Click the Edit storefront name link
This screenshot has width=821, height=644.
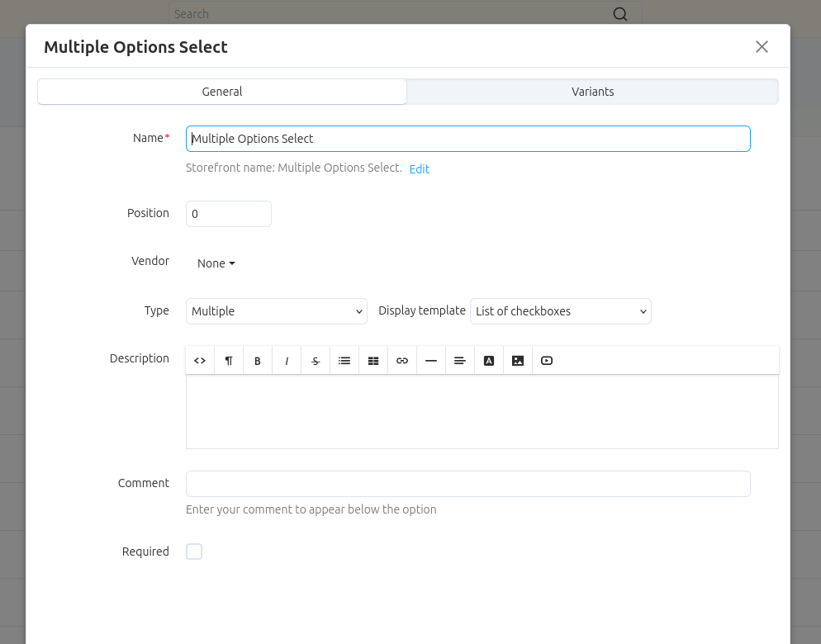coord(420,168)
